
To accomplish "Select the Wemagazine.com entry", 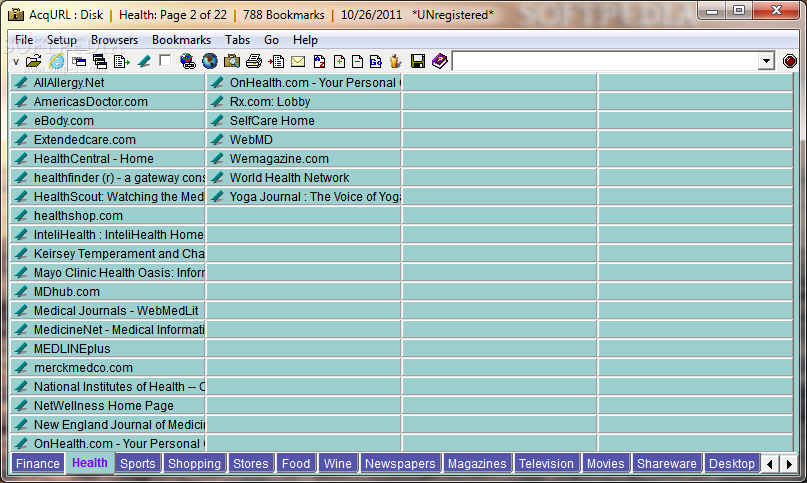I will pos(303,159).
